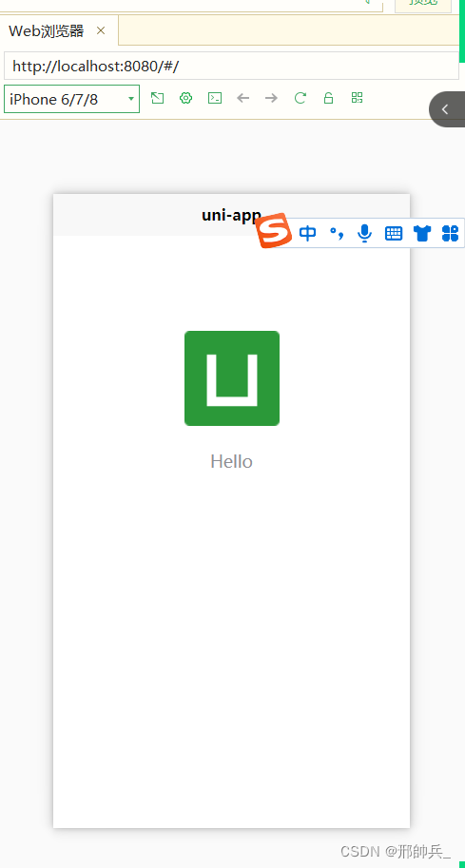This screenshot has width=465, height=868.
Task: Click the Hello text
Action: point(231,461)
